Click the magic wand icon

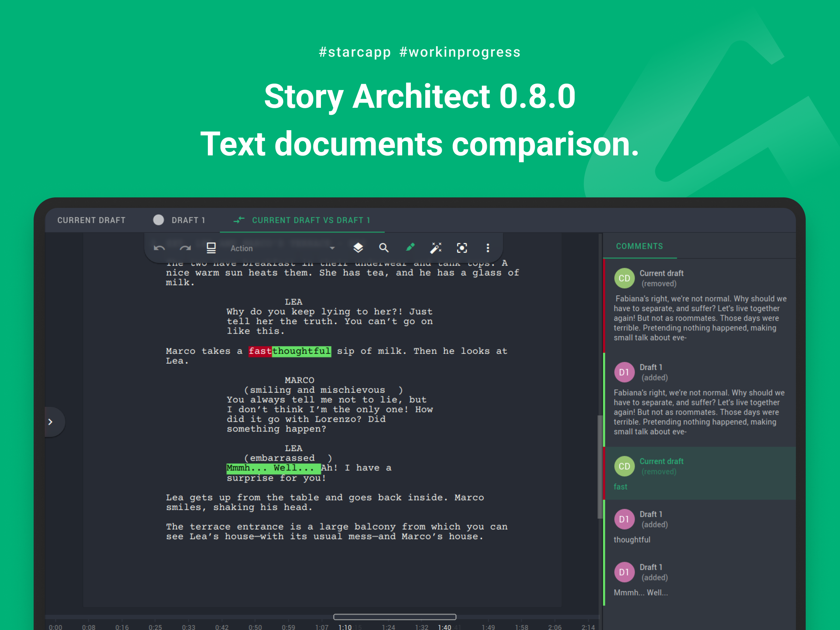click(x=436, y=248)
